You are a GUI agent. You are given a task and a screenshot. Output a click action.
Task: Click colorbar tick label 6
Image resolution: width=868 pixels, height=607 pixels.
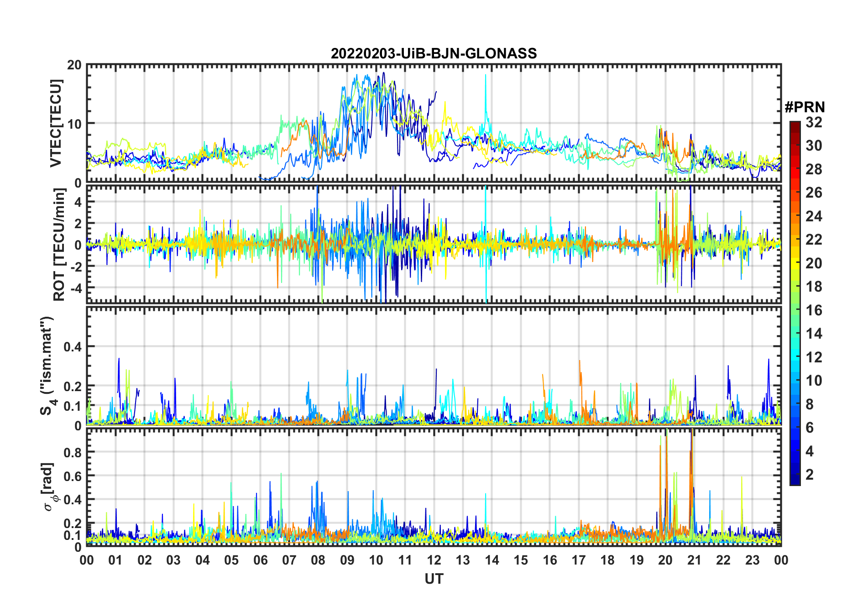[810, 428]
